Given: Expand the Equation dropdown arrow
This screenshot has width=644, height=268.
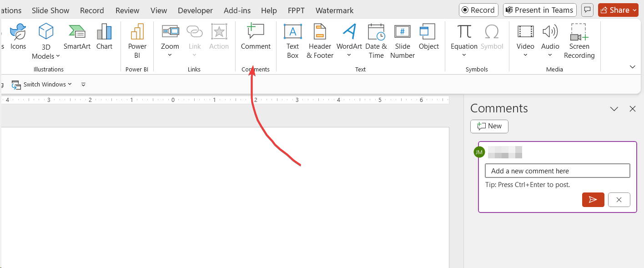Looking at the screenshot, I should pyautogui.click(x=464, y=56).
